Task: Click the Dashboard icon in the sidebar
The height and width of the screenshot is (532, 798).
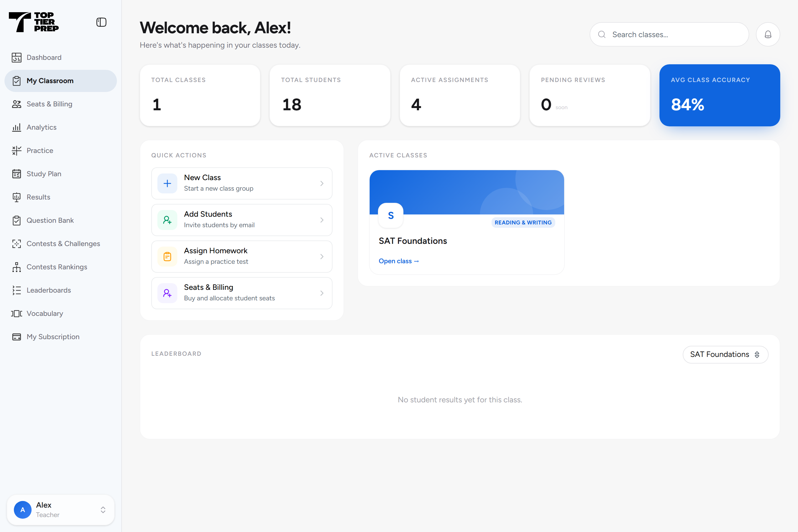Action: tap(17, 57)
